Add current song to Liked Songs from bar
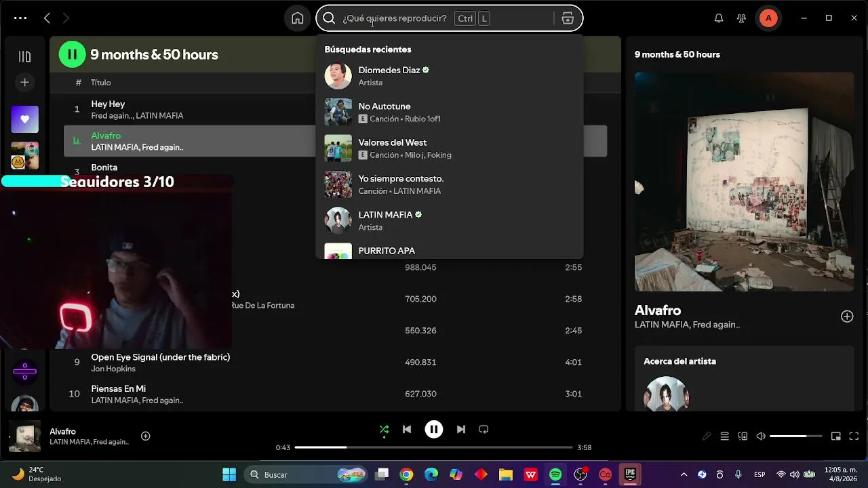The image size is (868, 488). (145, 436)
